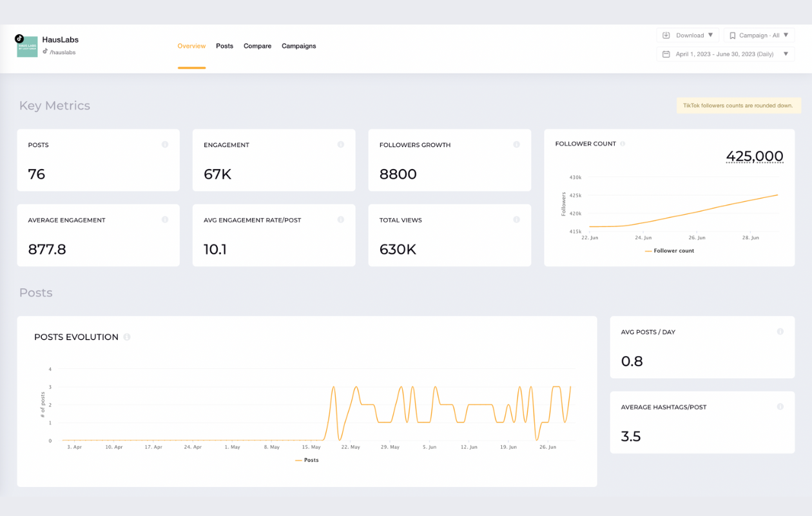
Task: Expand the Campaign - All dropdown
Action: tap(759, 35)
